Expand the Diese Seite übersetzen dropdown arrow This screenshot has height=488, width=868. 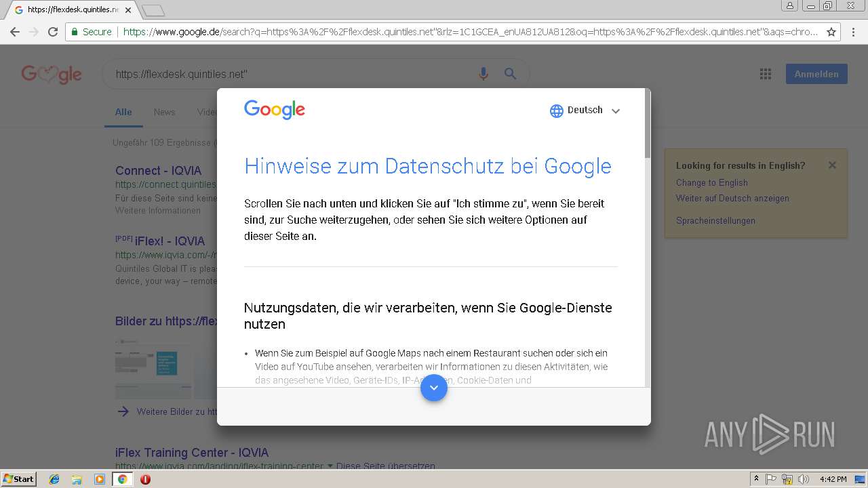click(330, 466)
